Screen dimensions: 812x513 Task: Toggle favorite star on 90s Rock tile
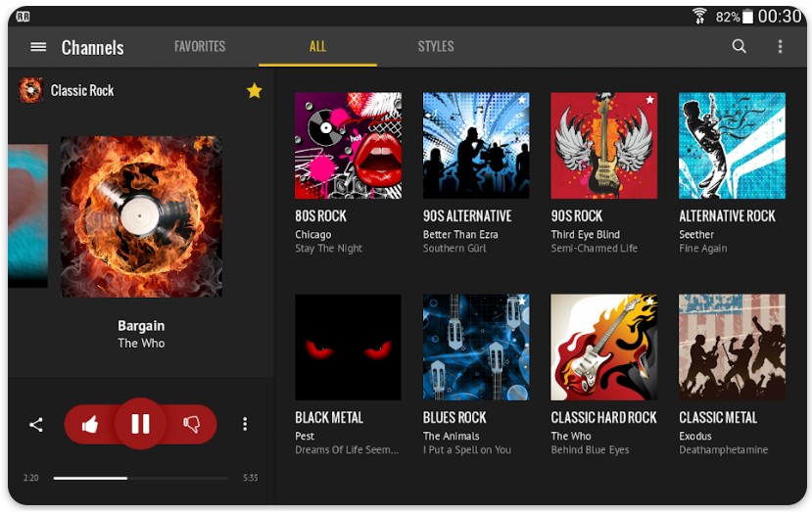(649, 100)
